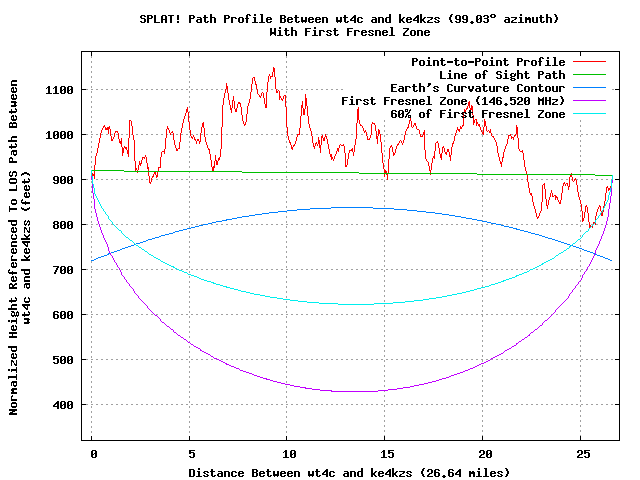The image size is (640, 480).
Task: Click the blue legend line sample for Earth's Curvature
Action: pos(589,88)
